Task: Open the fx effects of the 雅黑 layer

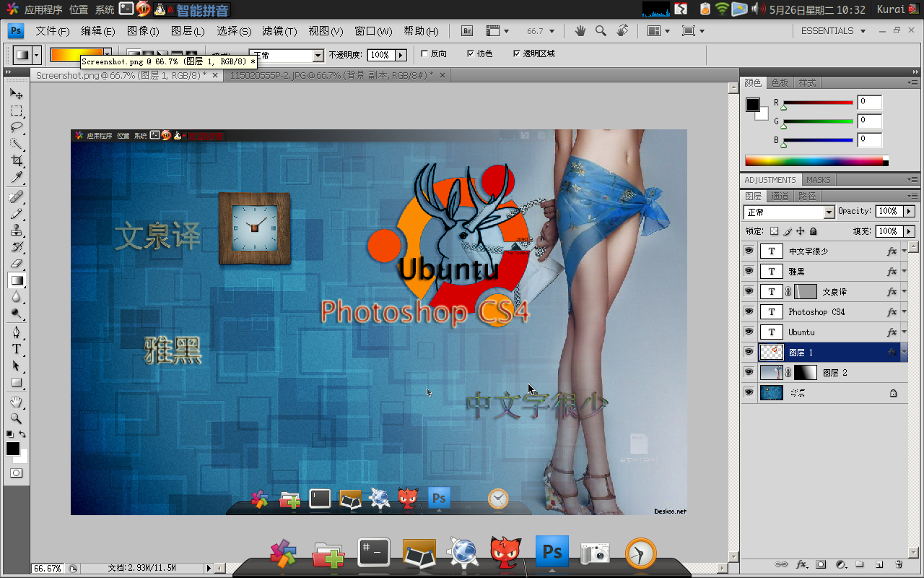Action: [892, 272]
